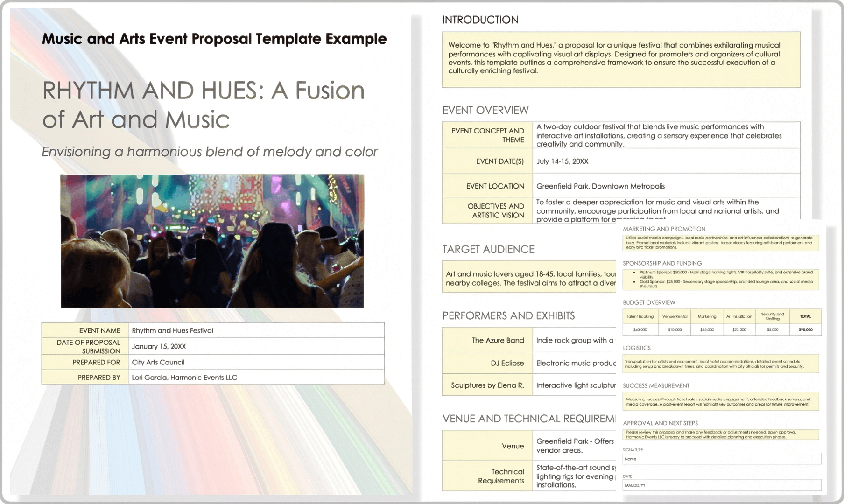The image size is (844, 504).
Task: Select the "Gold Sponsor: $25,000" bullet
Action: [726, 284]
